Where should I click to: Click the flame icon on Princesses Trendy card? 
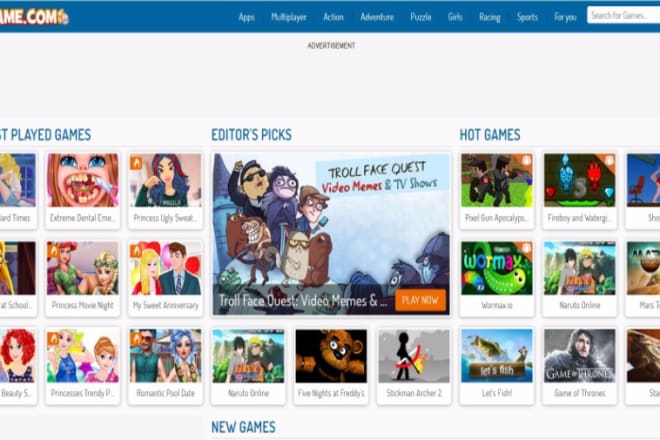point(53,338)
